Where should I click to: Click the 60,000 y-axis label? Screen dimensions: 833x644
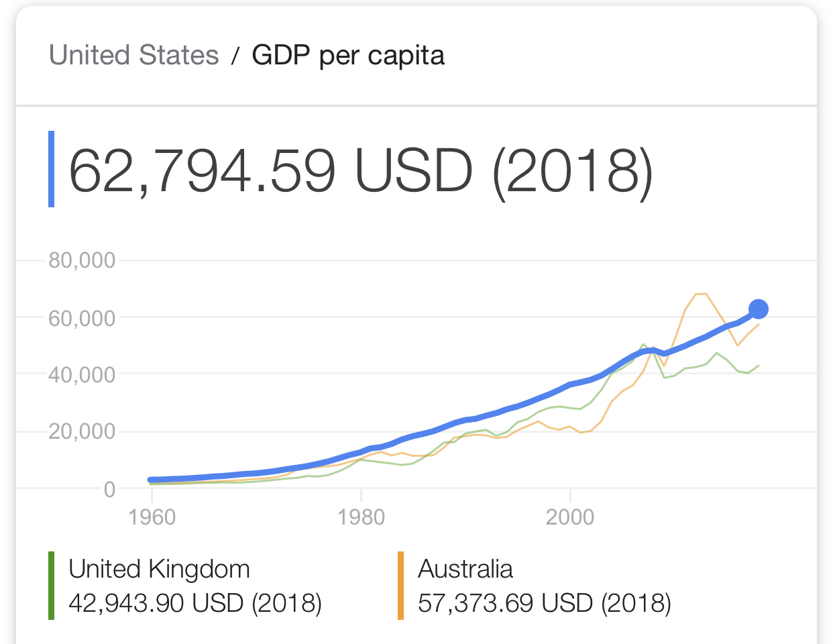[x=82, y=318]
